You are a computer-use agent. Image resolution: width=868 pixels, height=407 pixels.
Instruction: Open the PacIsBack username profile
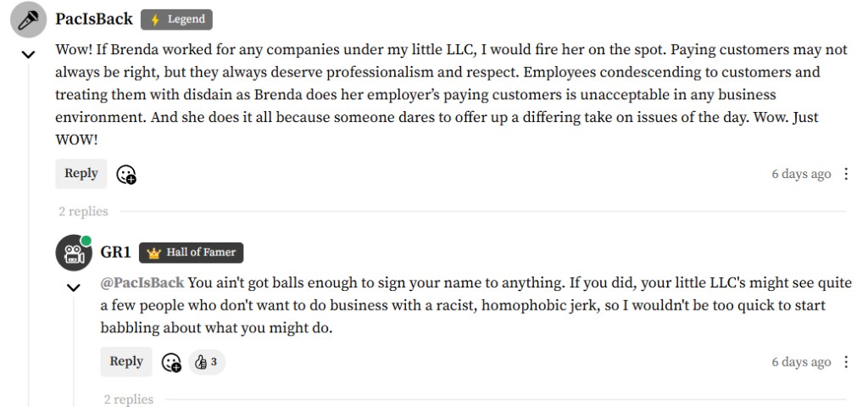coord(94,19)
